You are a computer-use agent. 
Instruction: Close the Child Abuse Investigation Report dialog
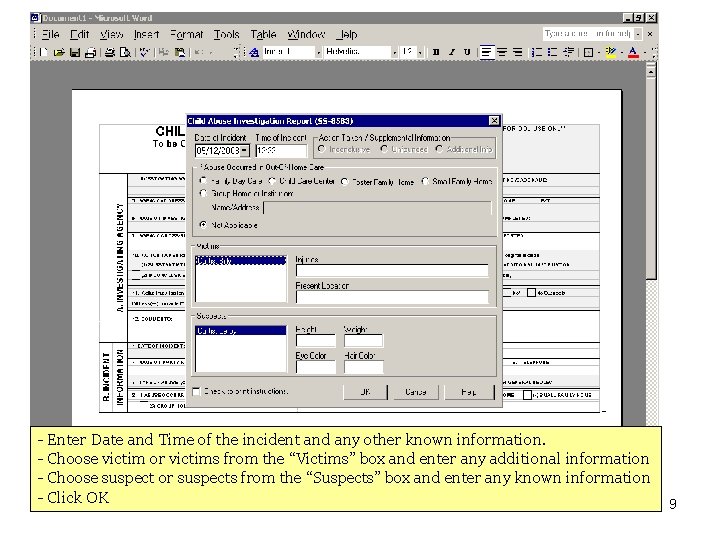coord(494,121)
